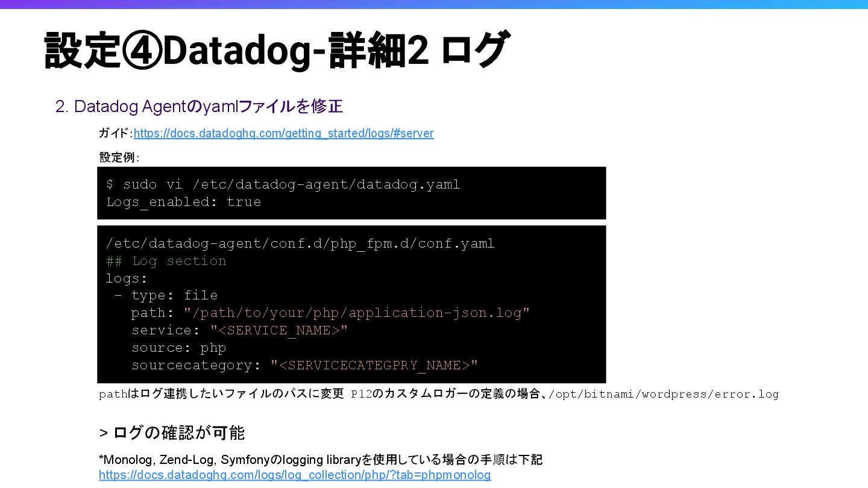The height and width of the screenshot is (488, 868).
Task: Click the line $ sudo vi /etc/datadog-agent/datadog.yaml
Action: [283, 184]
